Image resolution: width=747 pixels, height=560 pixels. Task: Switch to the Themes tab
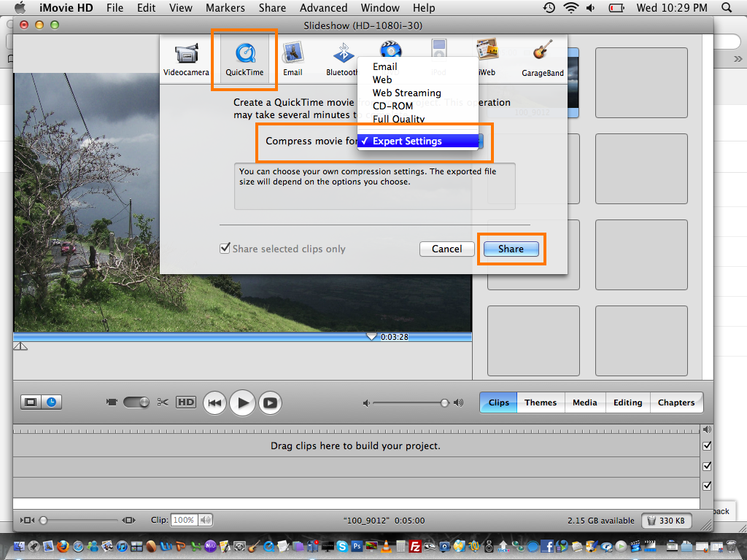(541, 402)
